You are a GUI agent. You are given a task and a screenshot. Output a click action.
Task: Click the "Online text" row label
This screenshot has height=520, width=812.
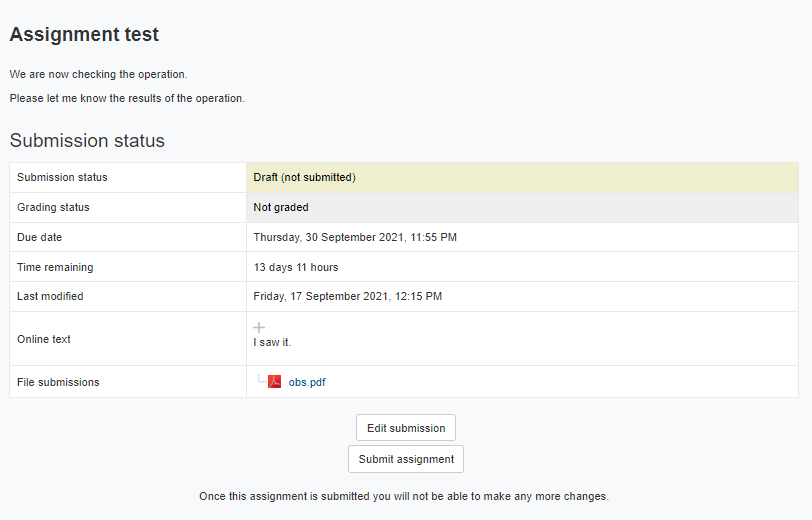[x=44, y=339]
